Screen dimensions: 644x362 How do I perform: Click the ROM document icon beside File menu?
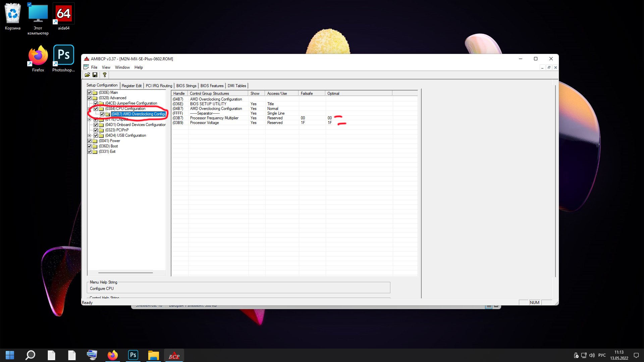86,67
